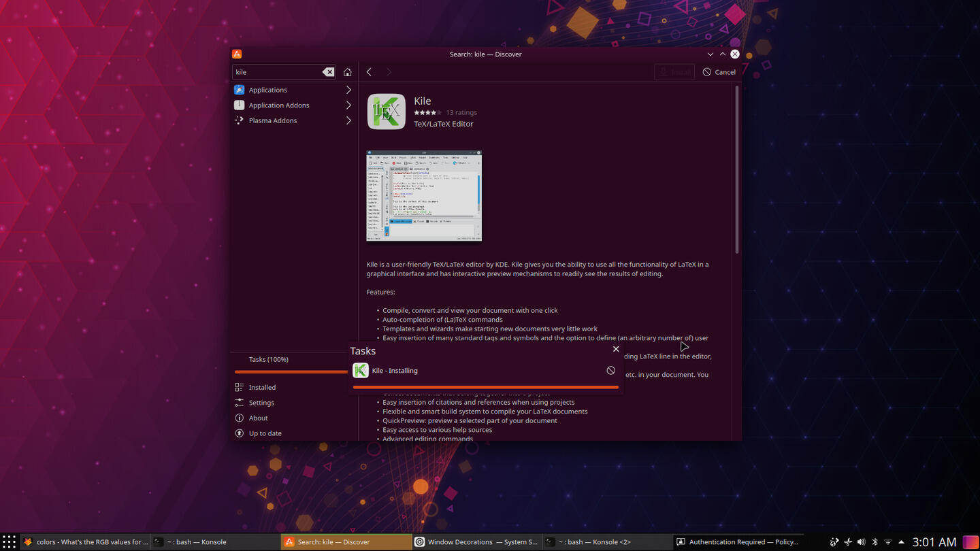Click the 'Features:' heading text
This screenshot has width=980, height=551.
380,292
